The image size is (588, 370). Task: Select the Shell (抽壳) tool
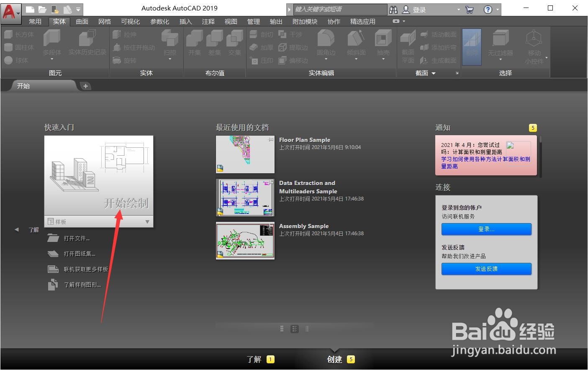click(x=383, y=43)
